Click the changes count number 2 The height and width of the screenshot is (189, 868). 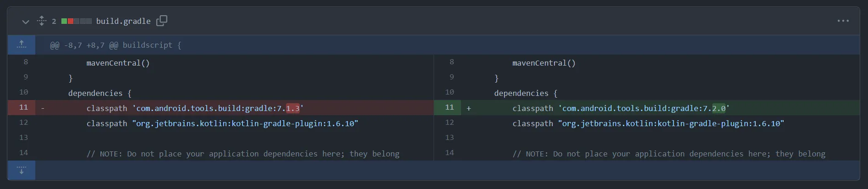tap(54, 21)
